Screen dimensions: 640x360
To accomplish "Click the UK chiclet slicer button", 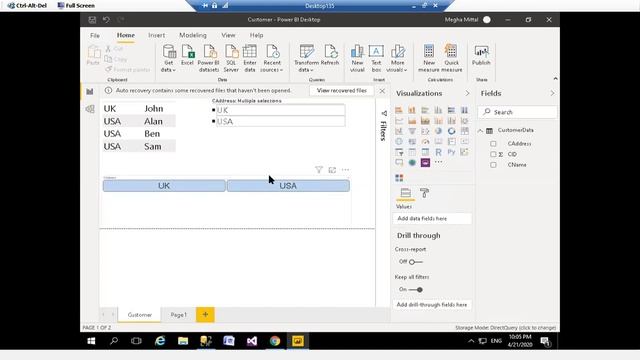I will (x=164, y=186).
